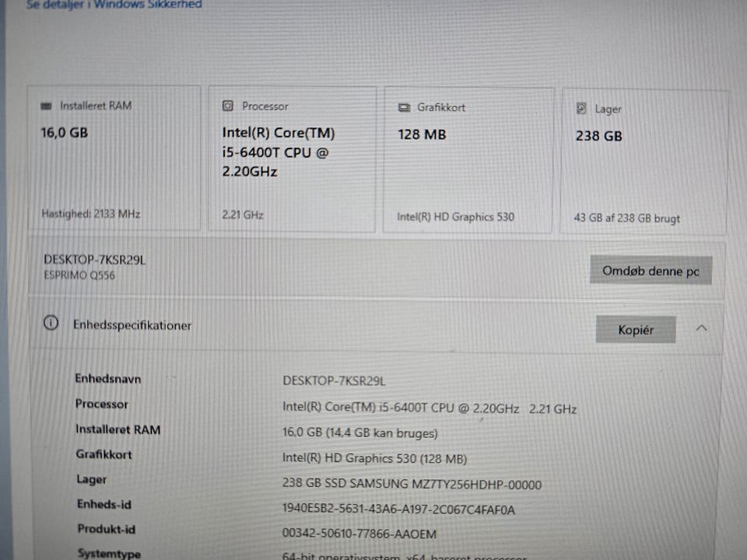
Task: Click the Enhedsspecifikationer heading
Action: click(x=132, y=325)
